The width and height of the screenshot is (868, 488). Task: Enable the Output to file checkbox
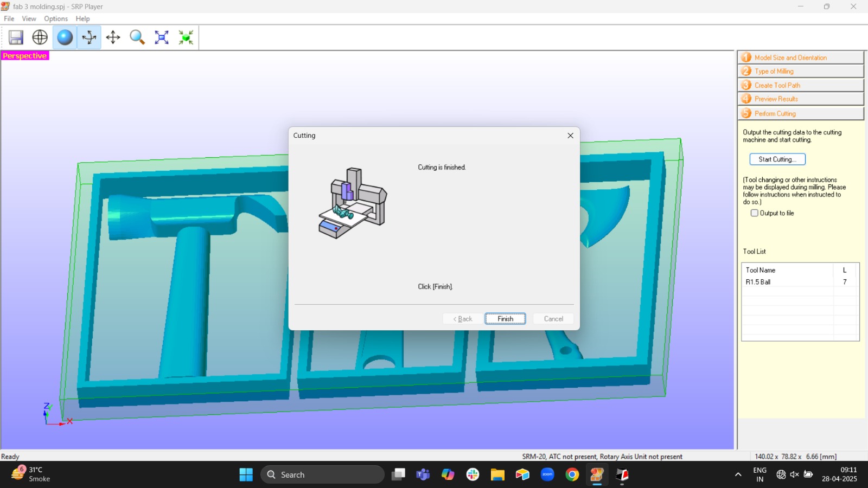pyautogui.click(x=754, y=213)
